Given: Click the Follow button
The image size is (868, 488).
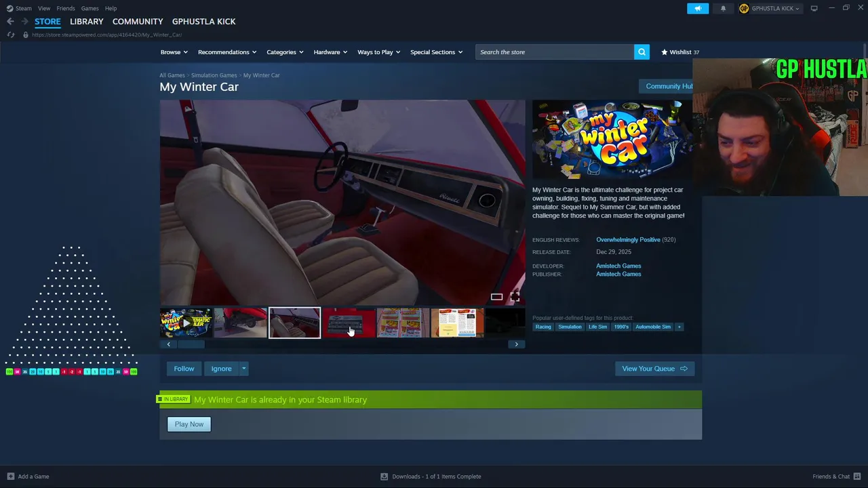Looking at the screenshot, I should tap(184, 369).
